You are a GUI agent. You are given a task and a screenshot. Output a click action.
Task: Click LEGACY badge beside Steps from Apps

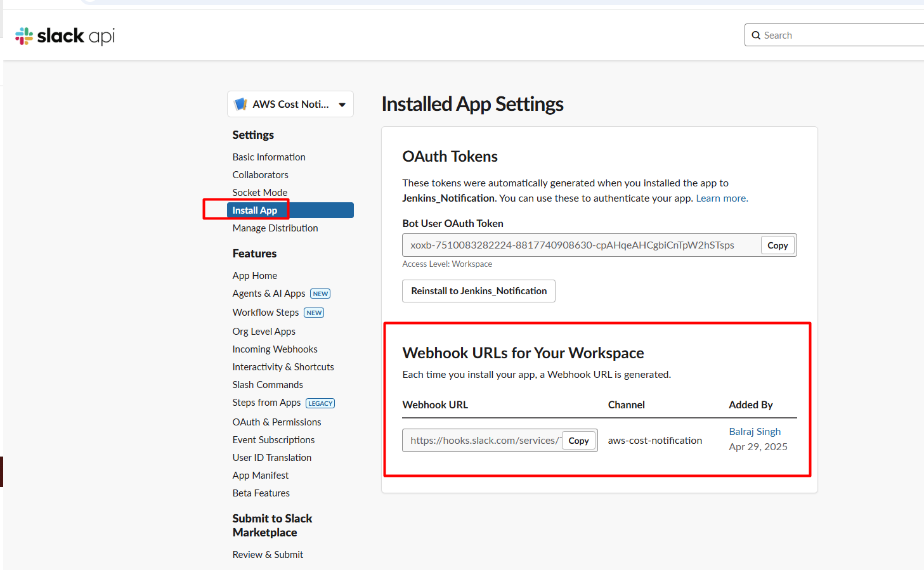pos(320,403)
